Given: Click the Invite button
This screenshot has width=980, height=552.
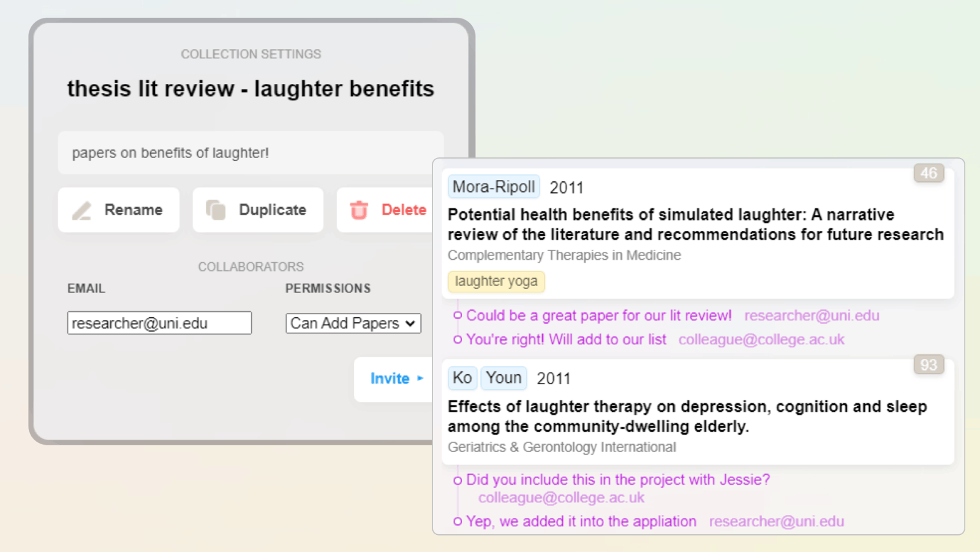Looking at the screenshot, I should pyautogui.click(x=391, y=379).
